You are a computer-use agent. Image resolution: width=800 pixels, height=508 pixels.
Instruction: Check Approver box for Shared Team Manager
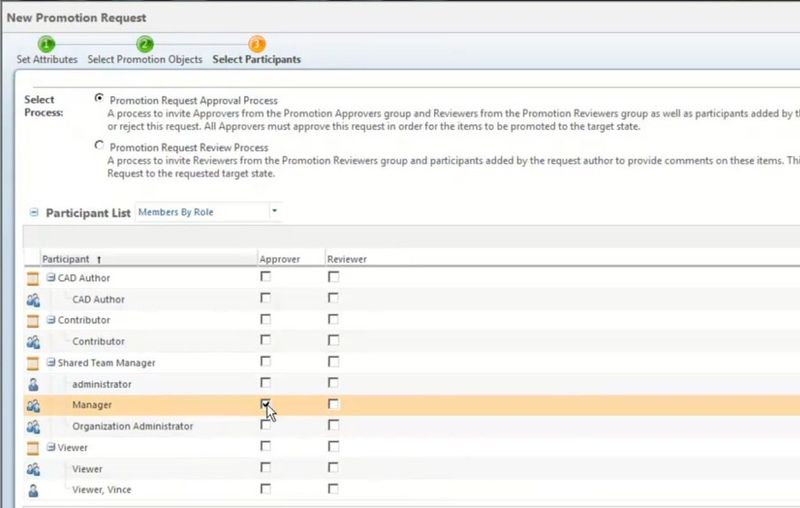click(x=265, y=362)
